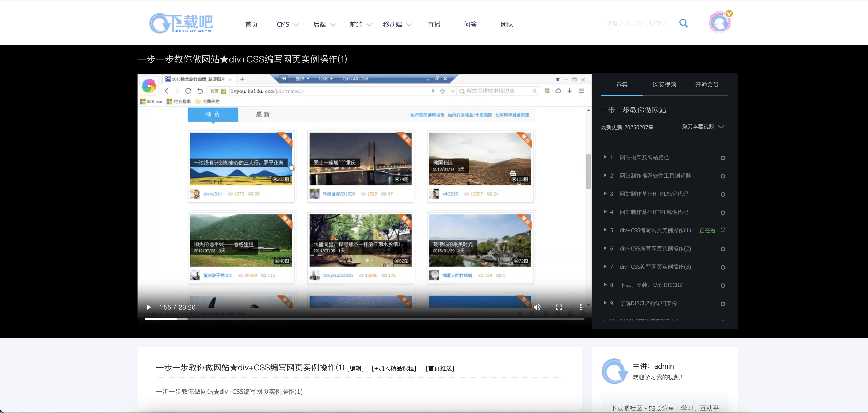Seek using the video progress bar
The height and width of the screenshot is (413, 868).
click(364, 319)
